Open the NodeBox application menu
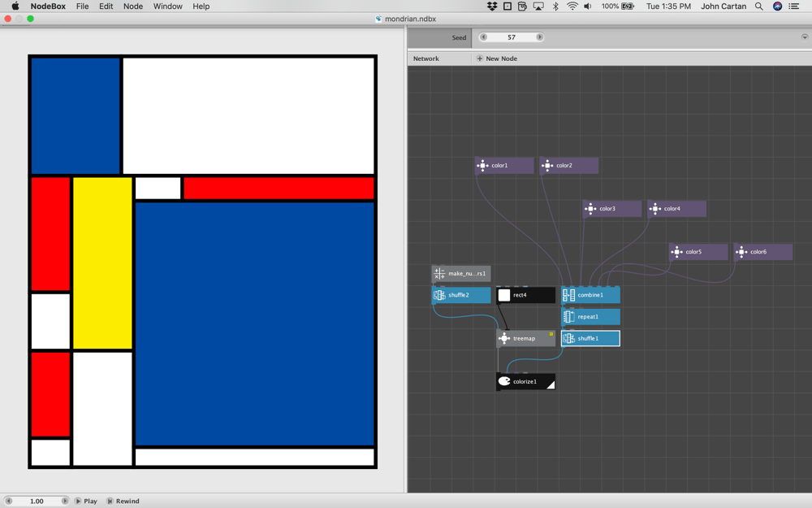The height and width of the screenshot is (508, 812). tap(48, 7)
